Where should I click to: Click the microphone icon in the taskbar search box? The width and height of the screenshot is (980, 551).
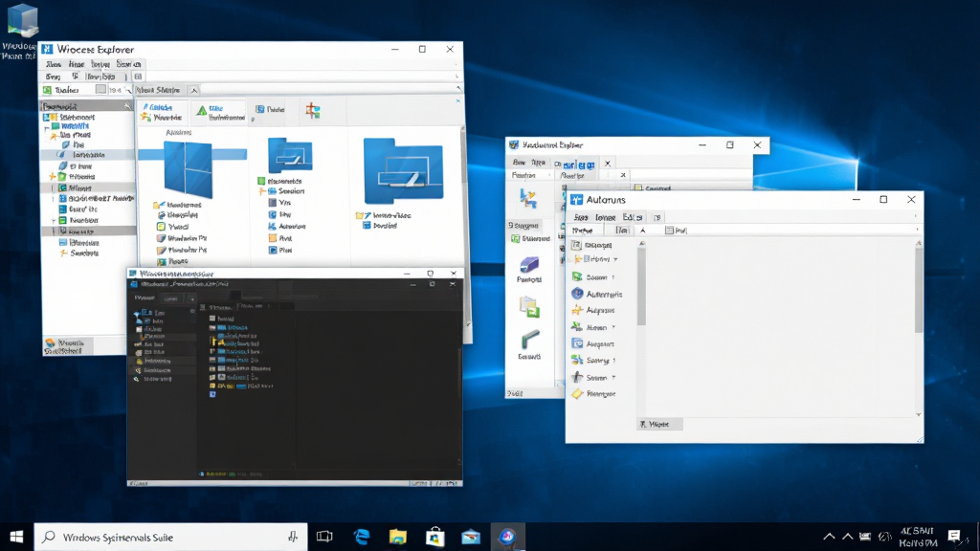click(x=293, y=537)
